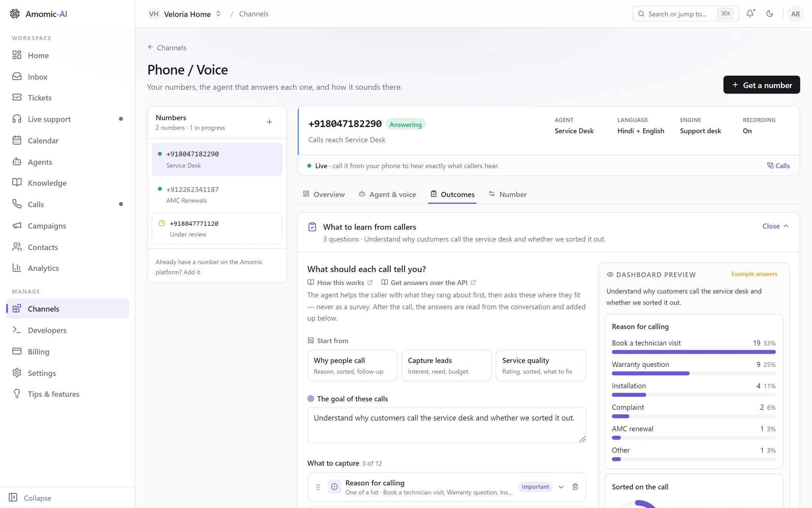This screenshot has height=508, width=812.
Task: Click Warranty question progress bar
Action: (x=694, y=373)
